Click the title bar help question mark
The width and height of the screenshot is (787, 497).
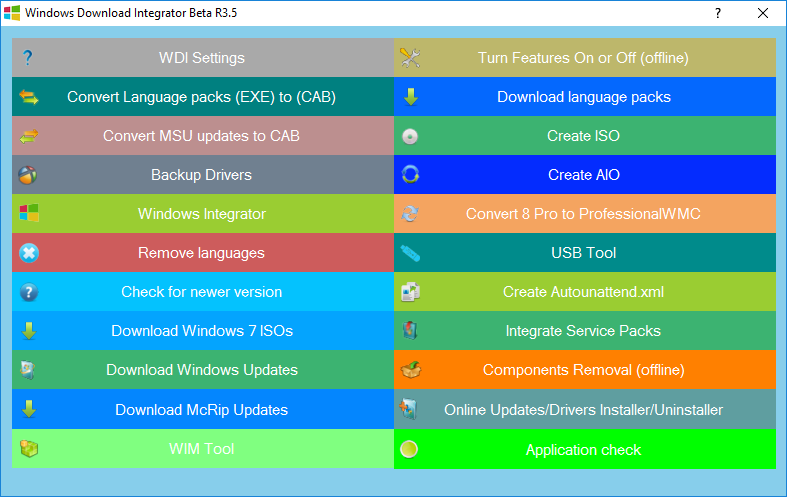pos(718,13)
